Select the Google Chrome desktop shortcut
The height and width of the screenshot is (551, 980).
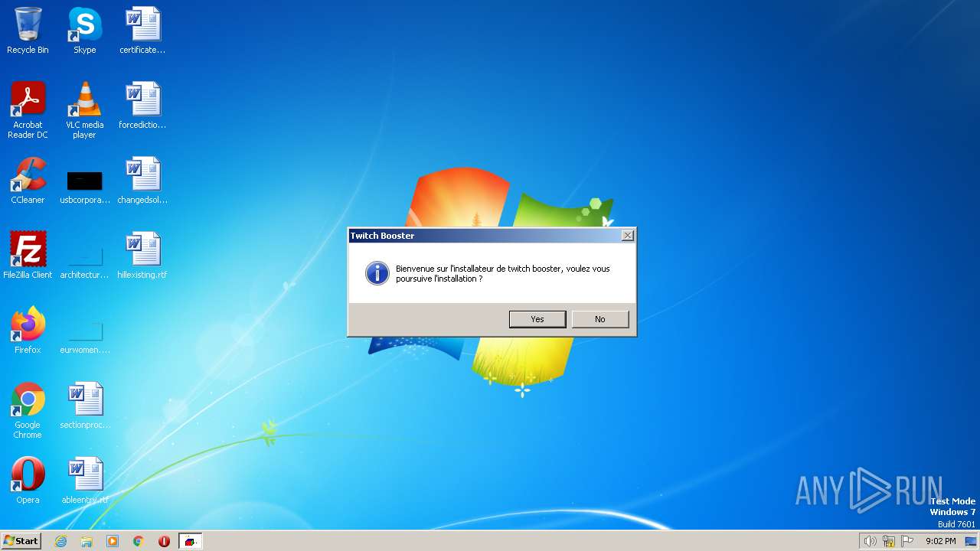click(28, 410)
